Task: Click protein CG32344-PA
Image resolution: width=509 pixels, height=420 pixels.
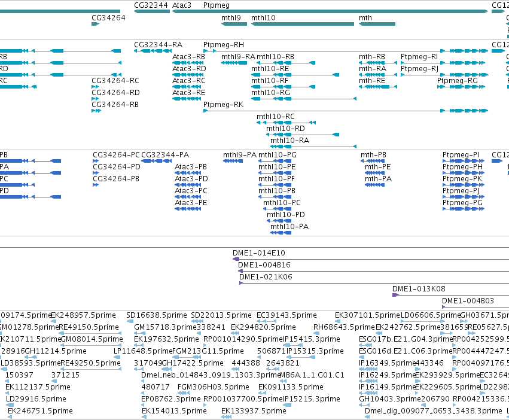Action: pyautogui.click(x=165, y=154)
